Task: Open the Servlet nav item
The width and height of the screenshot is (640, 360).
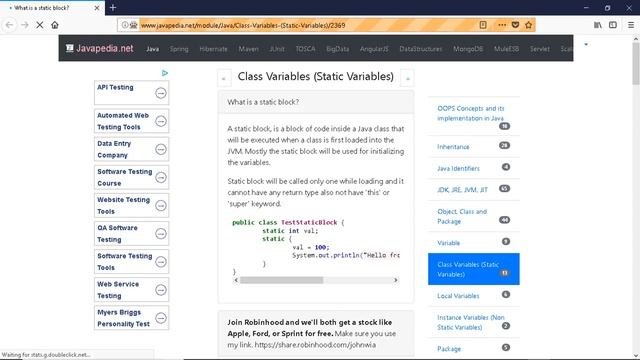Action: (540, 49)
